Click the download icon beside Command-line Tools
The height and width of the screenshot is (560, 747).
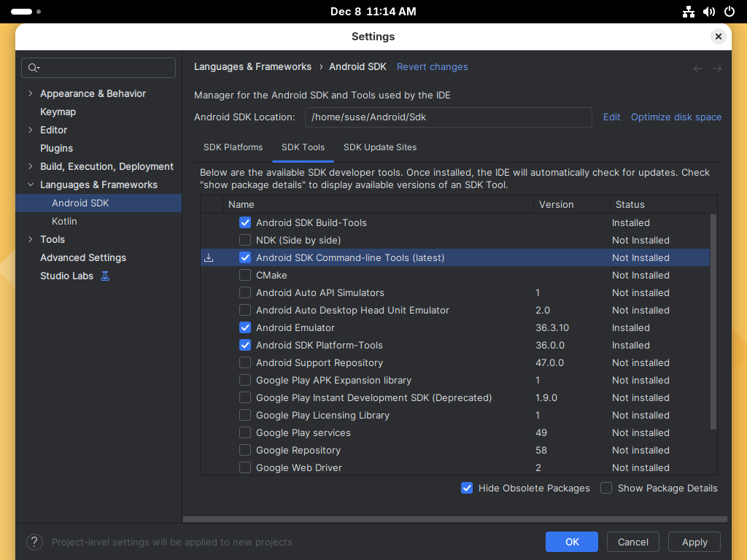point(209,257)
